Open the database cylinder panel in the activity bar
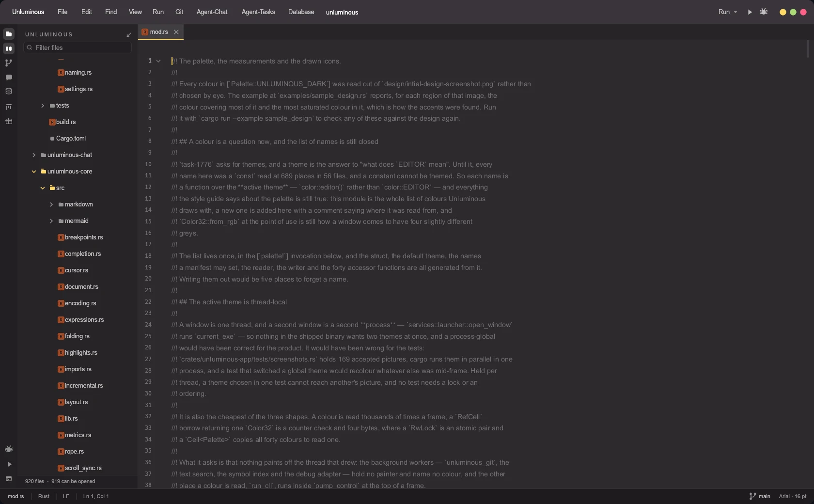 click(9, 91)
